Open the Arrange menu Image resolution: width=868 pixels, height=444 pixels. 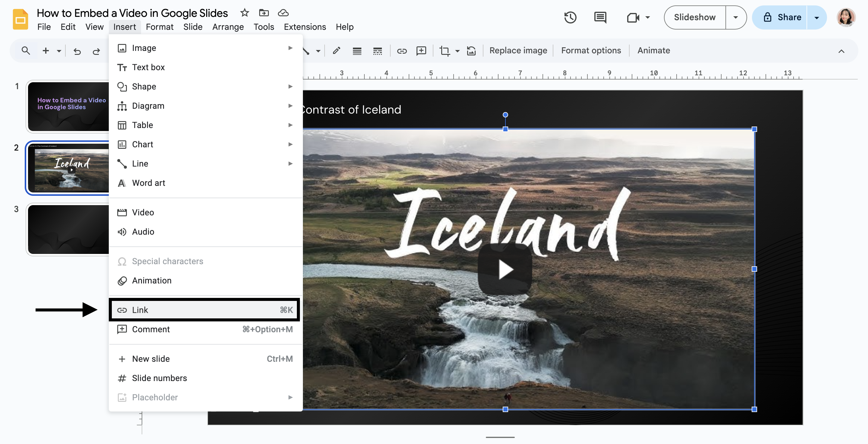[228, 27]
